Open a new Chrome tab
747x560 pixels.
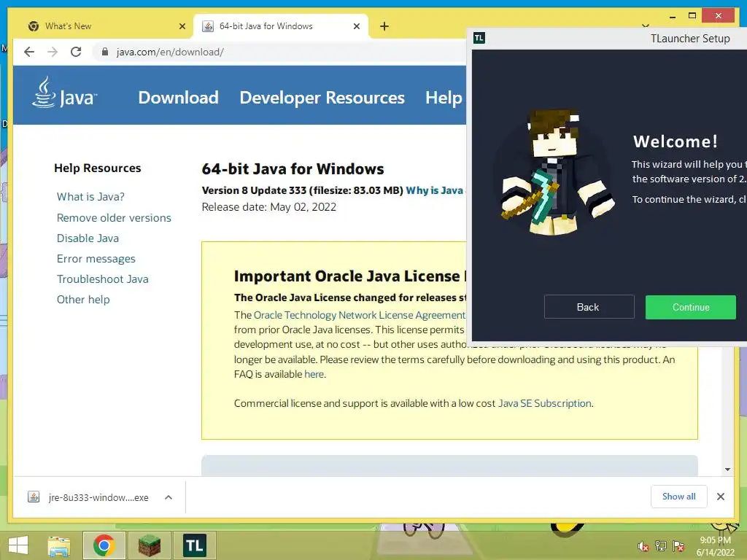coord(384,26)
